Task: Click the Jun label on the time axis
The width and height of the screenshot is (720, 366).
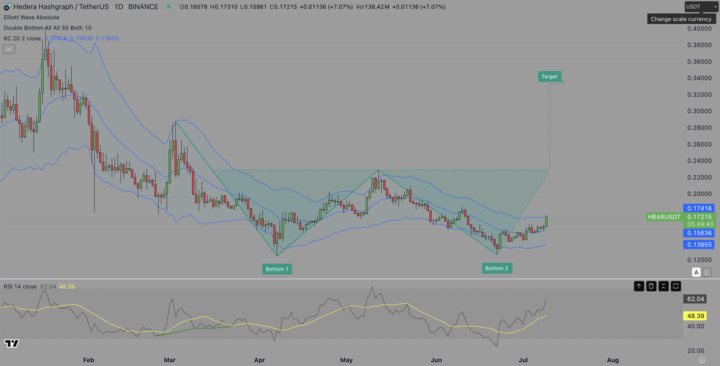Action: (x=436, y=360)
